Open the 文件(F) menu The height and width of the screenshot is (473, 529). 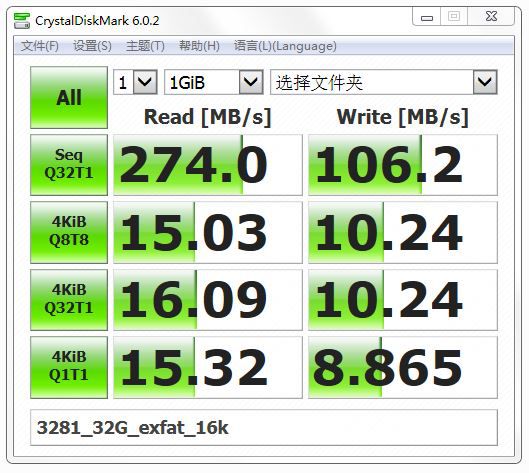(x=40, y=46)
